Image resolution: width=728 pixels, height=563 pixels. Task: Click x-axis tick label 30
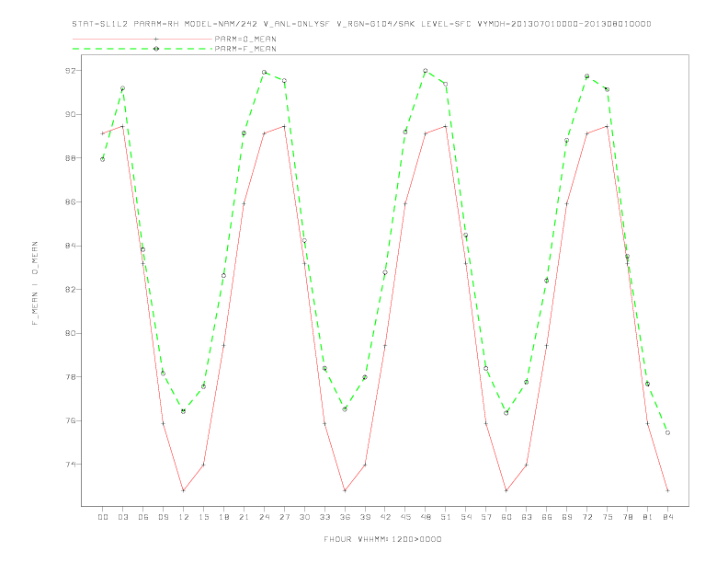pyautogui.click(x=304, y=517)
